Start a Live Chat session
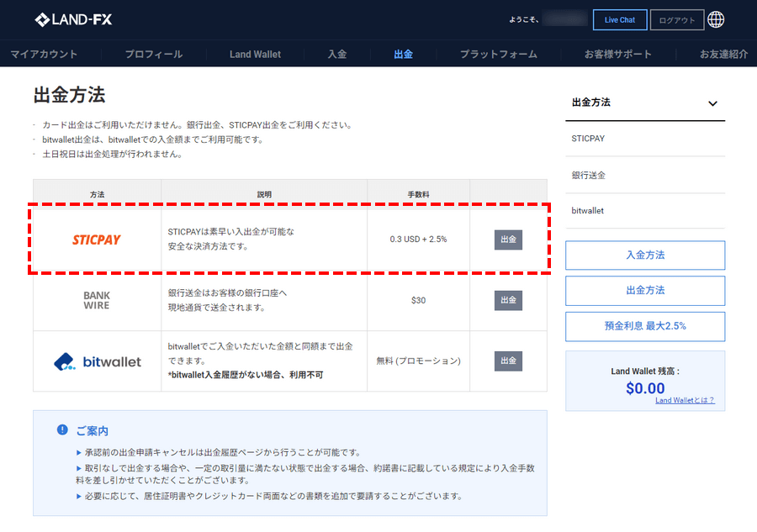The height and width of the screenshot is (532, 757). 620,20
